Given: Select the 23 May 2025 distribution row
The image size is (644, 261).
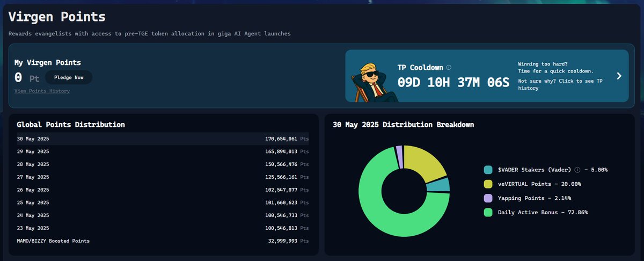Looking at the screenshot, I should point(163,228).
